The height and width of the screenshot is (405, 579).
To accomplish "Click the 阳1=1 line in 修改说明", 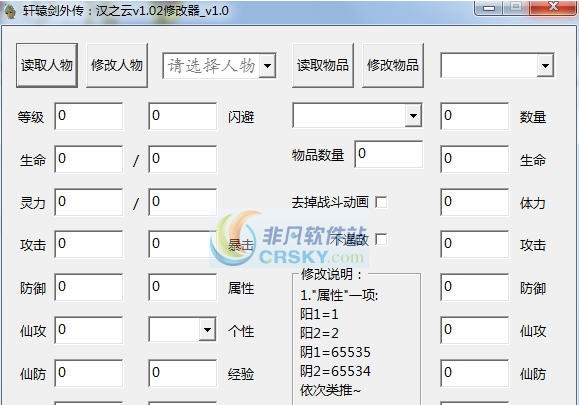I will point(319,314).
